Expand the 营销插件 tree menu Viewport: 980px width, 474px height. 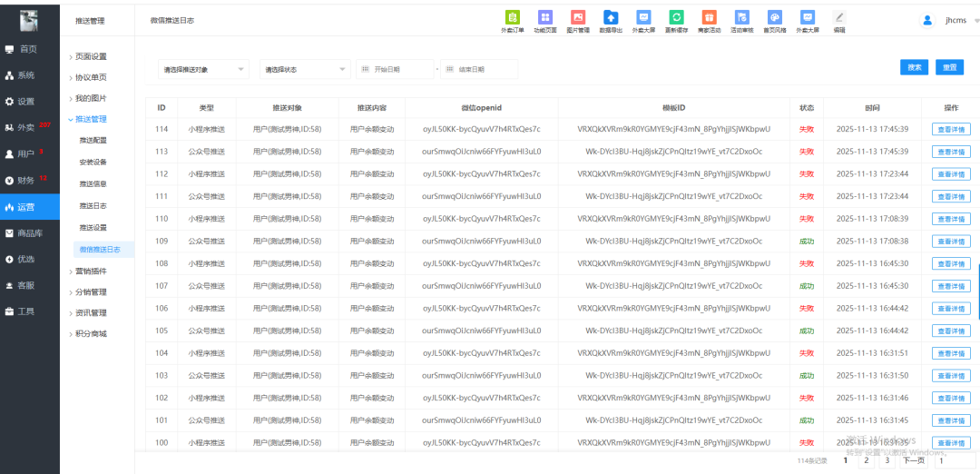click(90, 271)
